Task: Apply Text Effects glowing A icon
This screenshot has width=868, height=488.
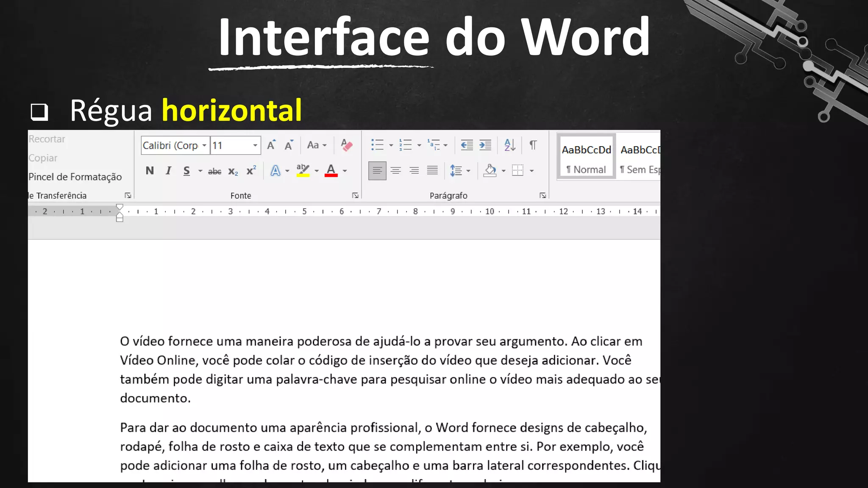Action: click(275, 171)
